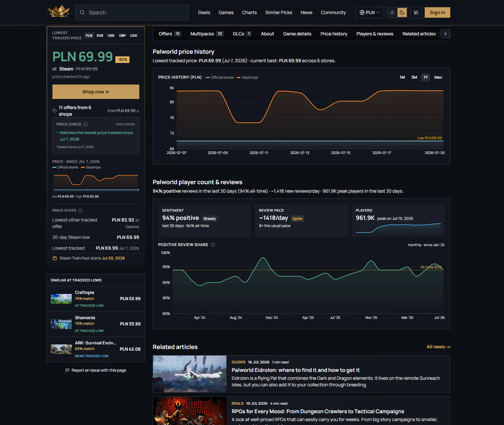This screenshot has width=504, height=425.
Task: Click the Sign in button
Action: (x=437, y=12)
